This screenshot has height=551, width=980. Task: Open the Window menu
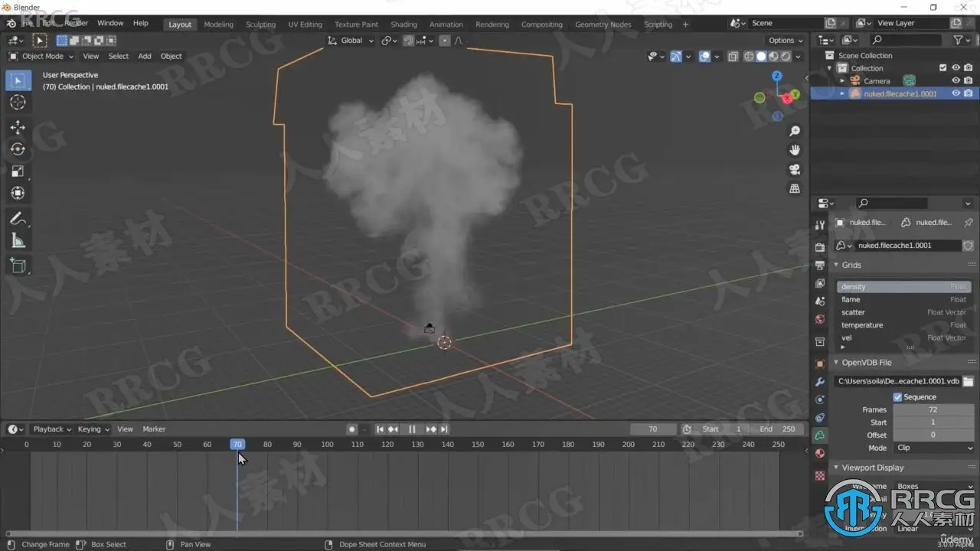[x=110, y=24]
